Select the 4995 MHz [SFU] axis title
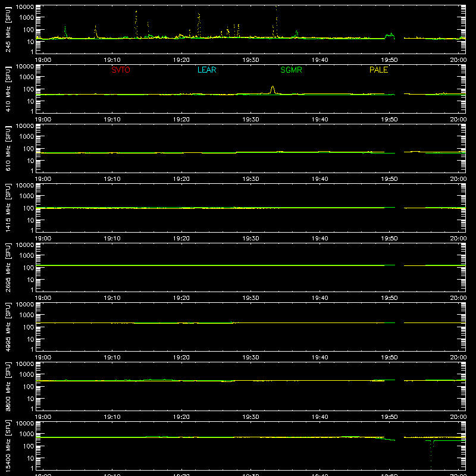Screen dimensions: 476x476 pos(8,327)
